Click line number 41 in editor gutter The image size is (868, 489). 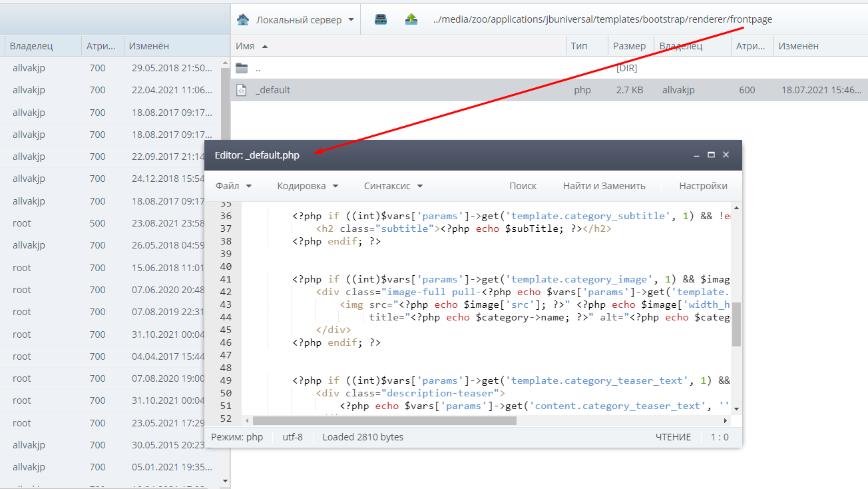click(225, 279)
